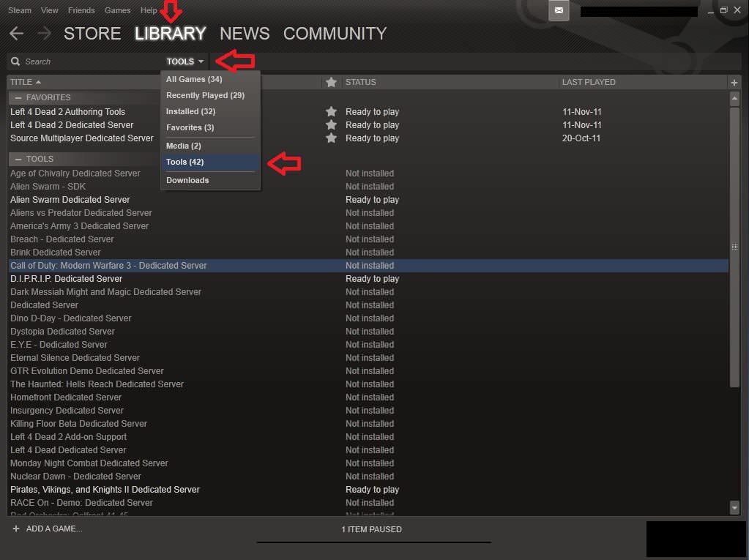
Task: Open the 1 Item Paused downloads link
Action: click(372, 529)
